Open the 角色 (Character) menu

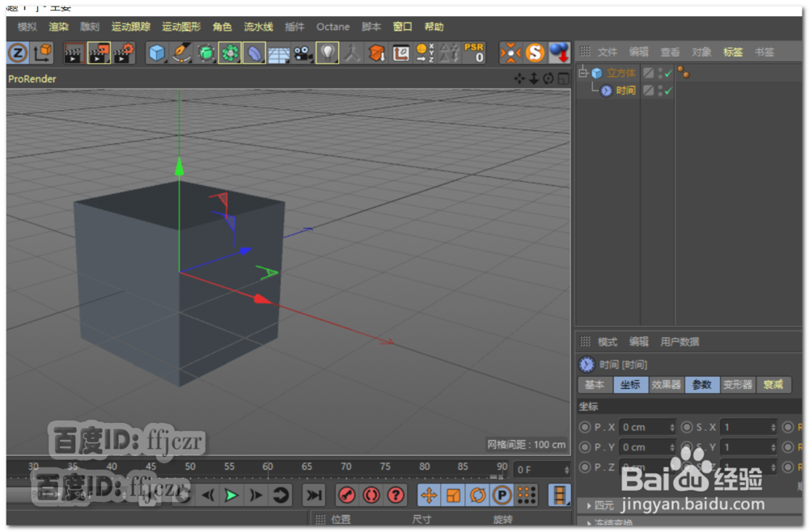pyautogui.click(x=222, y=27)
